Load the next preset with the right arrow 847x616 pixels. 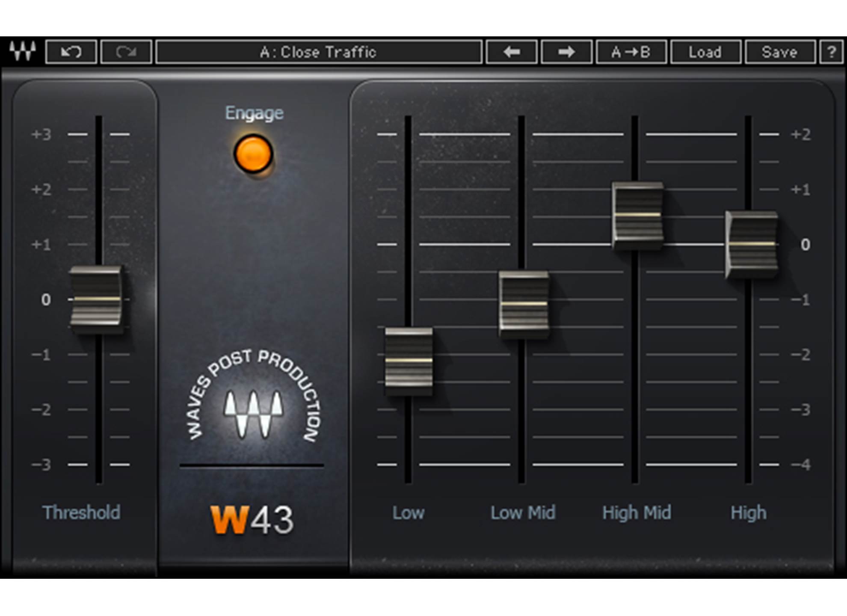(x=566, y=52)
